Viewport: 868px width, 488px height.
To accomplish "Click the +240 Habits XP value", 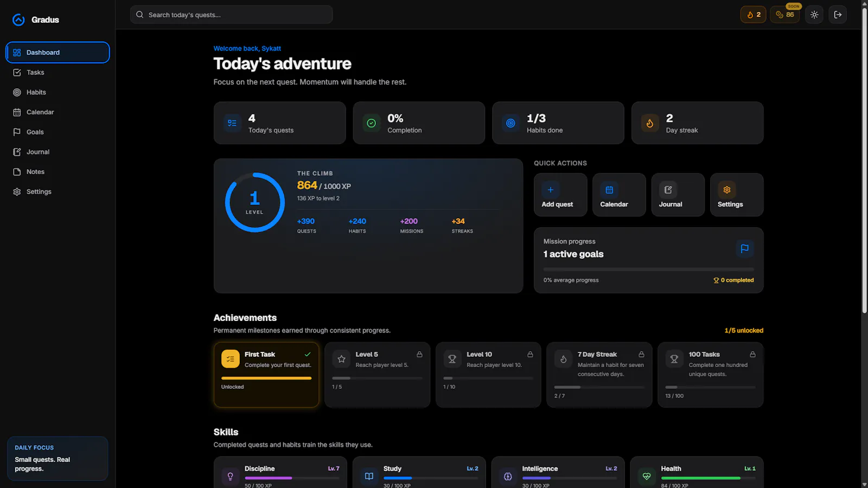I will [x=357, y=221].
